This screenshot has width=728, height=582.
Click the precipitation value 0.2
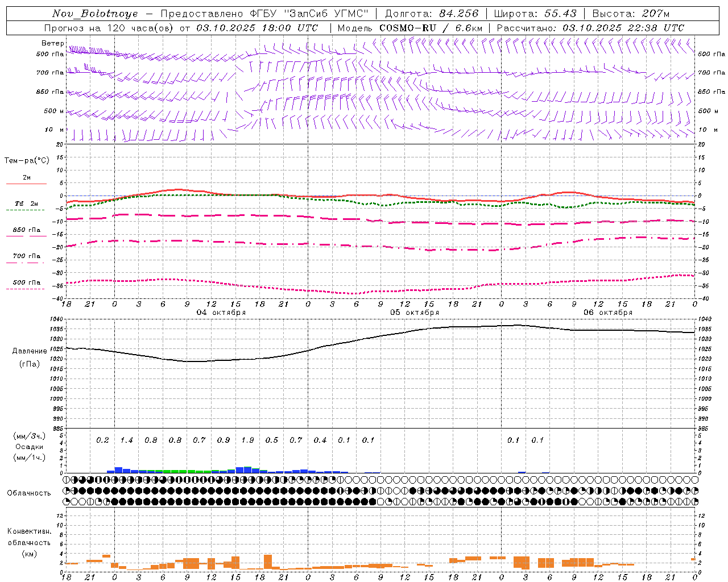[x=102, y=440]
